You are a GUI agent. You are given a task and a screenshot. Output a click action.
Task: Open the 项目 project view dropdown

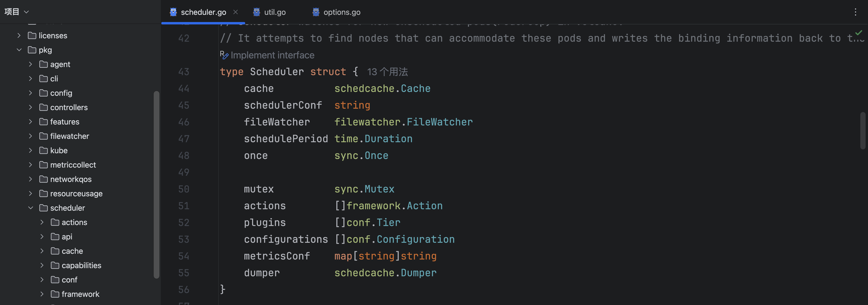(17, 12)
